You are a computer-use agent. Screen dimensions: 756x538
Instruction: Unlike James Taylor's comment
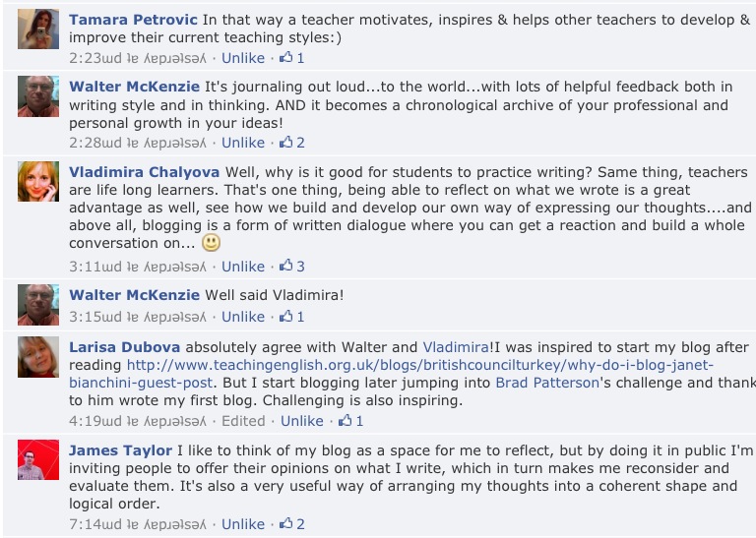coord(243,524)
